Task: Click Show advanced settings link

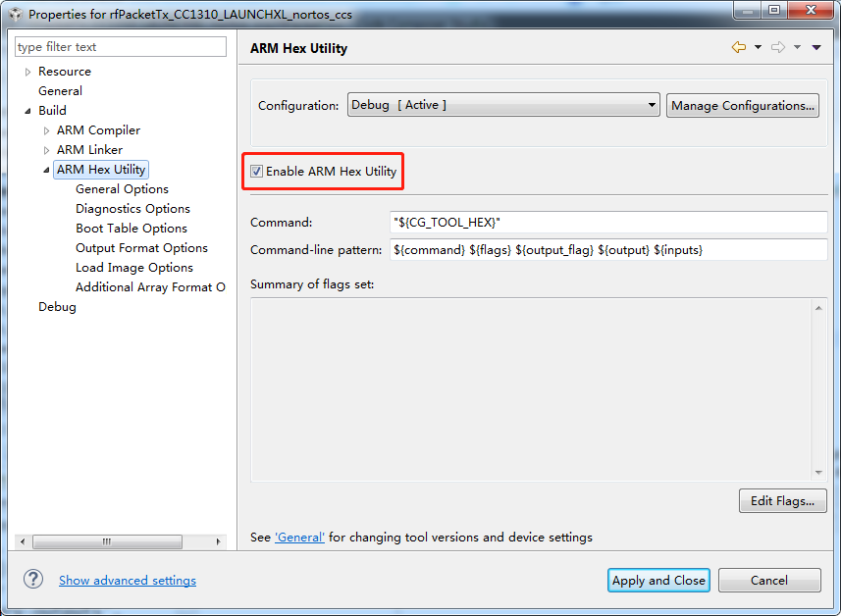Action: 128,581
